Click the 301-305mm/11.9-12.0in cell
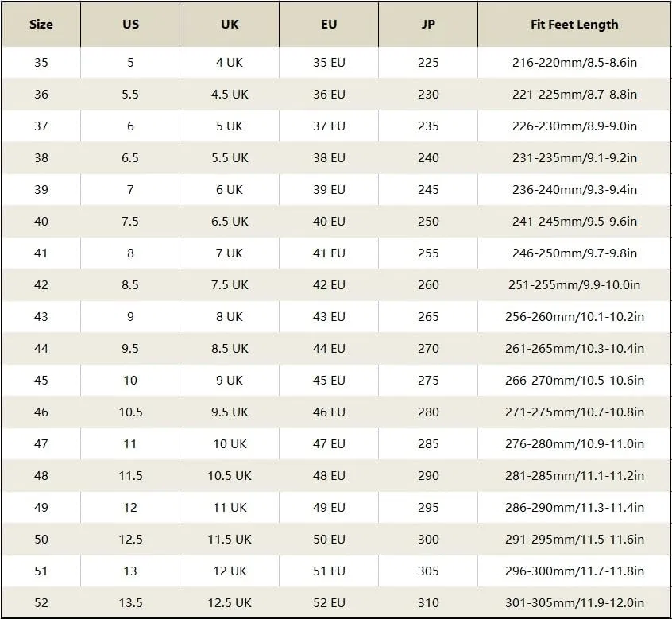Image resolution: width=672 pixels, height=619 pixels. (574, 602)
